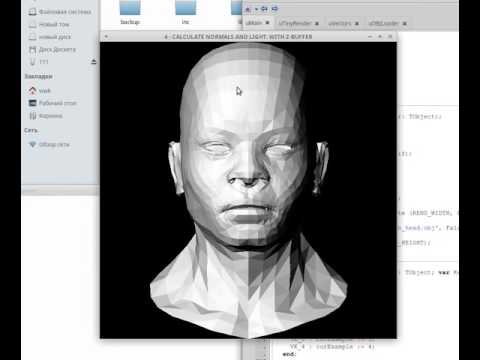Open the 'Рабочий стол' desktop bookmark
Screen dimensions: 480x360
pos(53,103)
